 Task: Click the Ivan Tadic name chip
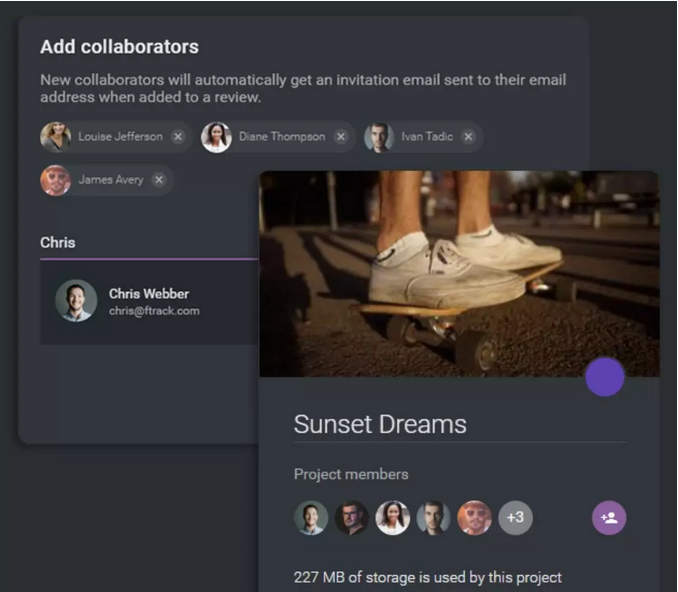coord(423,137)
